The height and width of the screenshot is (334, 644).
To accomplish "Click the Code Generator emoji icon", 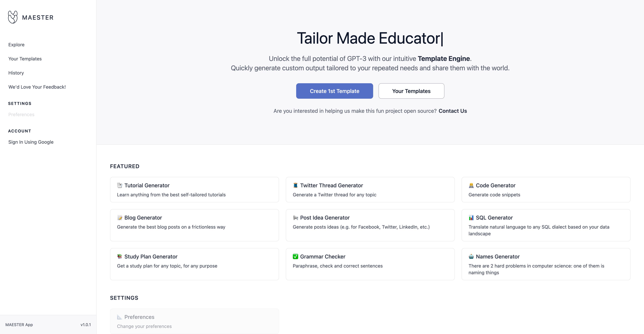I will [x=471, y=185].
